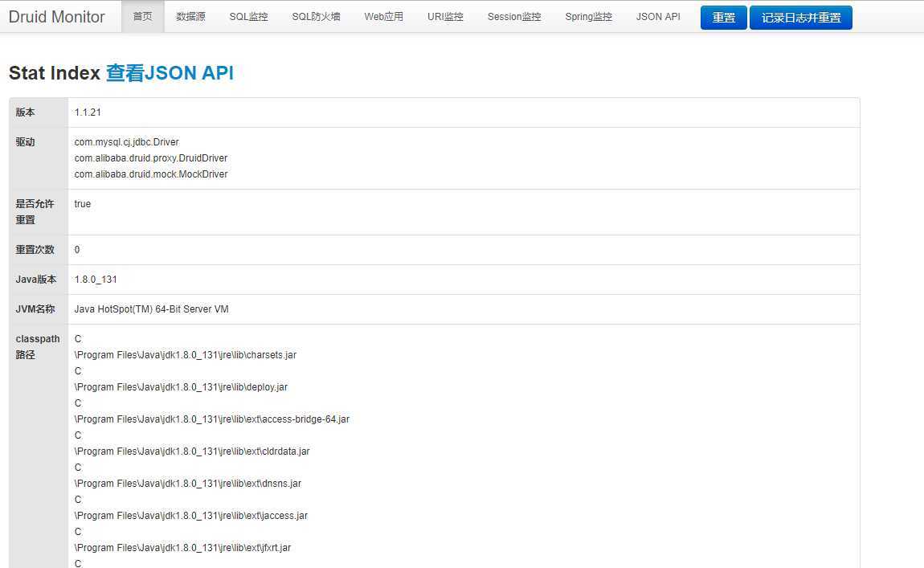Select the 首页 tab
924x568 pixels.
pos(142,17)
